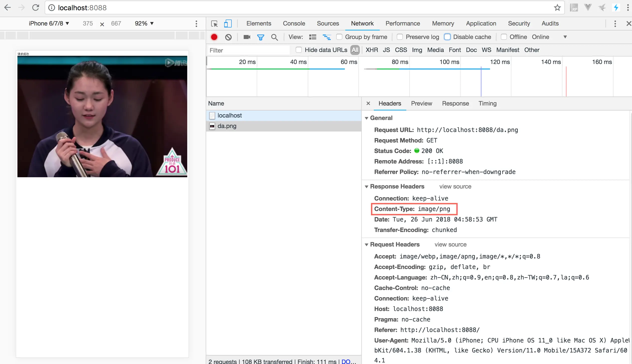Toggle the device toolbar icon

coord(227,23)
